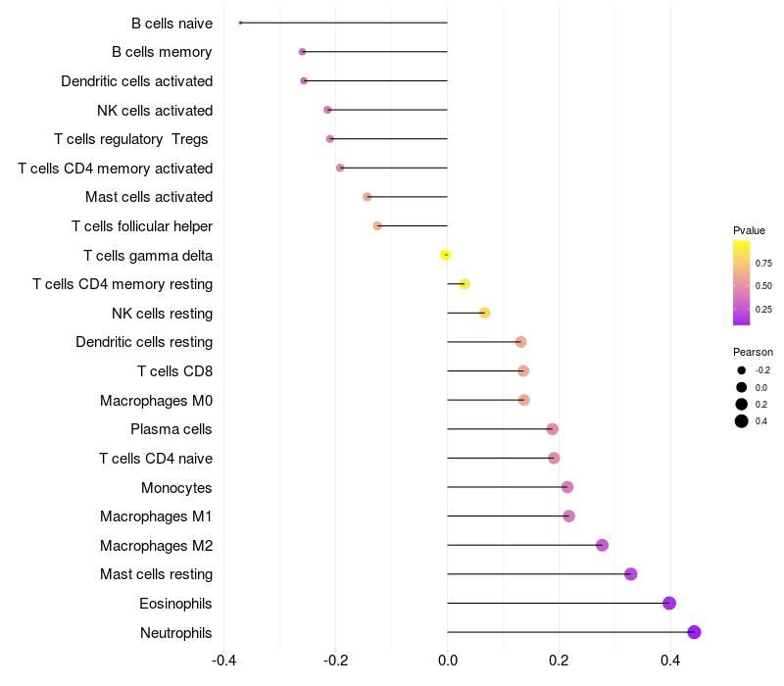Select the Mast cells resting data point

630,574
